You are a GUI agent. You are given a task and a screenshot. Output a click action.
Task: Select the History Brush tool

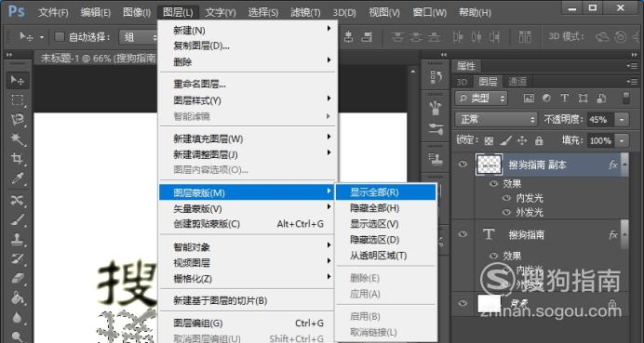(17, 259)
